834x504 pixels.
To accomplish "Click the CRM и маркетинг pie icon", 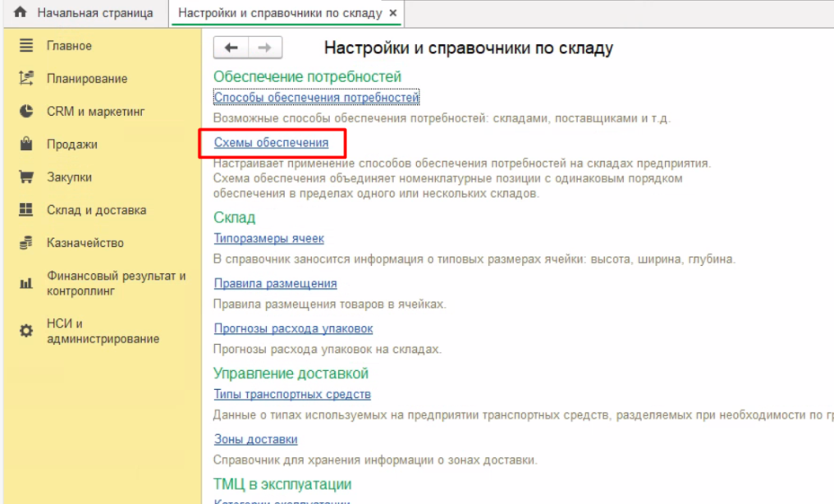I will click(x=26, y=112).
